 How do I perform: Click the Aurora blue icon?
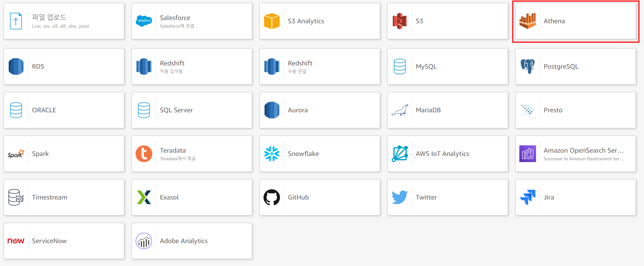(x=272, y=110)
